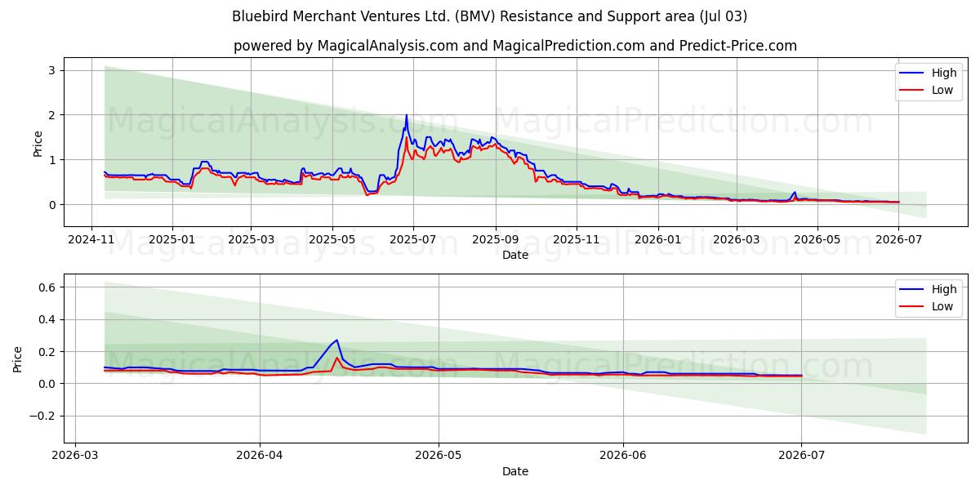This screenshot has height=490, width=980.
Task: Click the lower chart 'Price' axis label
Action: 18,358
